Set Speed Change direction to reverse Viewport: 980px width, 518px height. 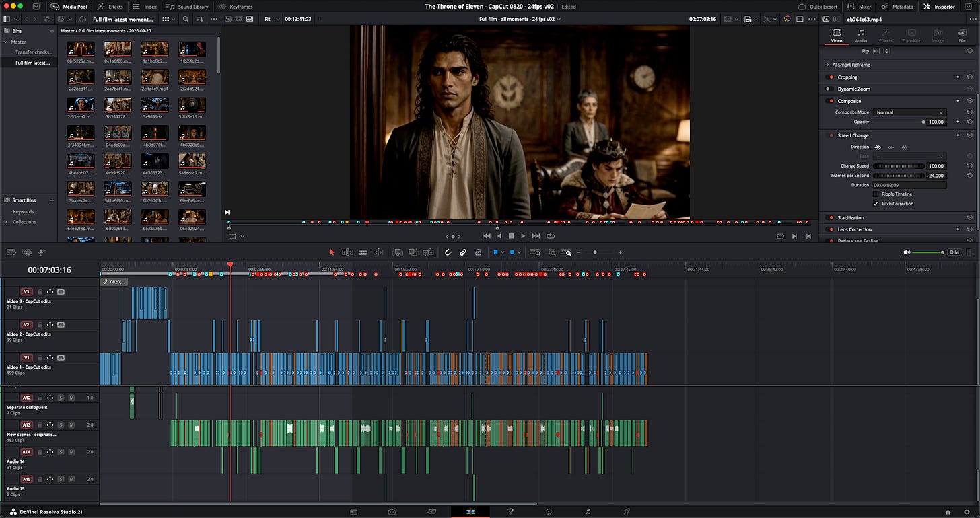[x=891, y=147]
